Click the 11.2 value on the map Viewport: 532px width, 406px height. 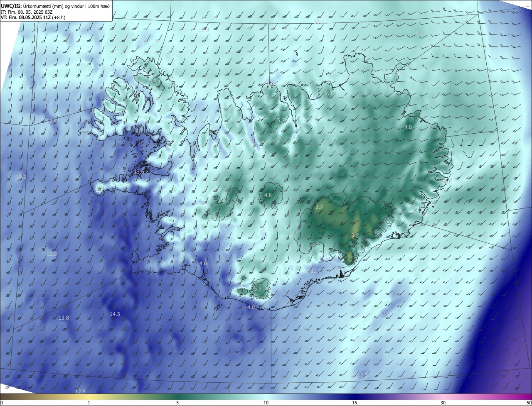pos(21,177)
